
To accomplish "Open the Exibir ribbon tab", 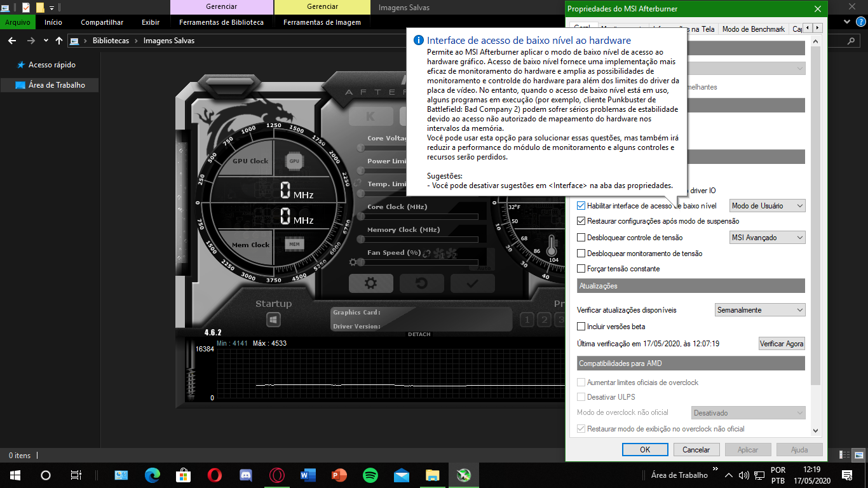I will point(151,22).
